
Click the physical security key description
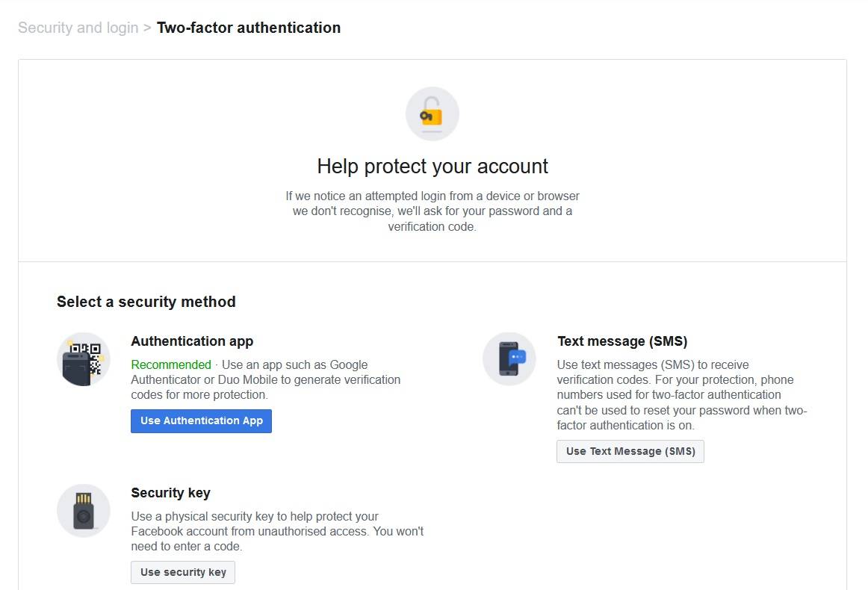277,531
